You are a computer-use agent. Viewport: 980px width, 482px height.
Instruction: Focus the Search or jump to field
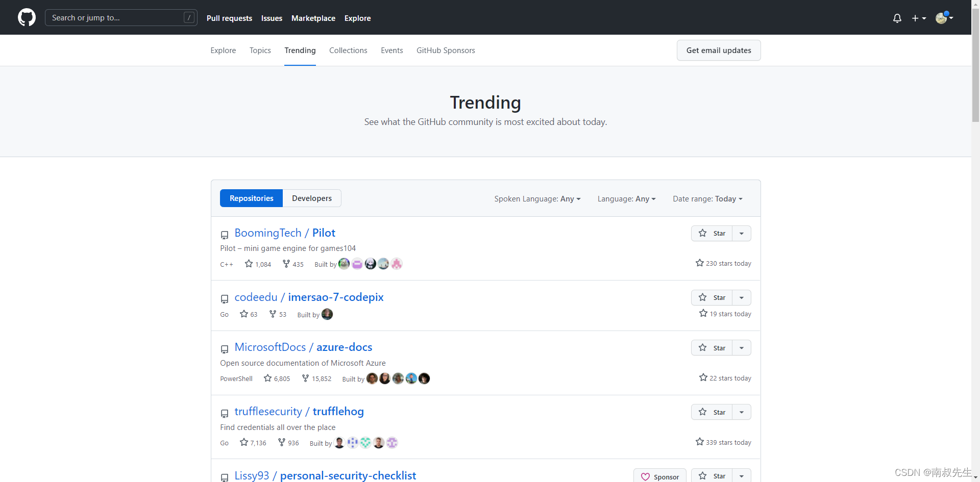click(x=121, y=17)
